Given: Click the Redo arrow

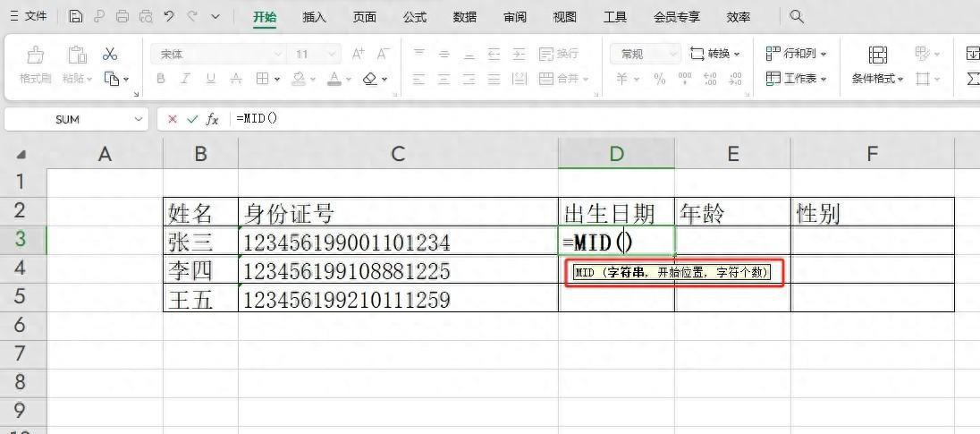Looking at the screenshot, I should pos(192,17).
